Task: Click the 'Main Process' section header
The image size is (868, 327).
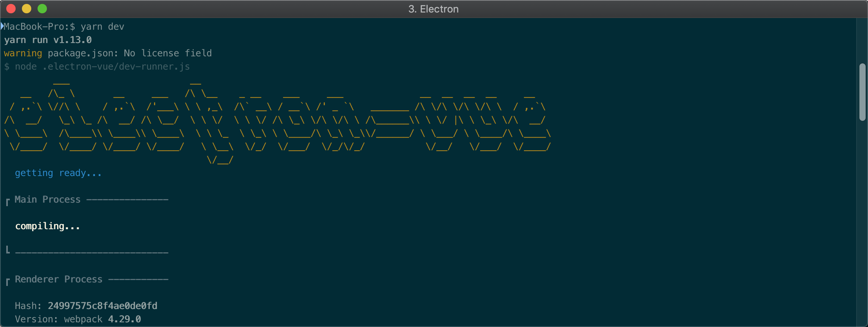Action: 48,199
